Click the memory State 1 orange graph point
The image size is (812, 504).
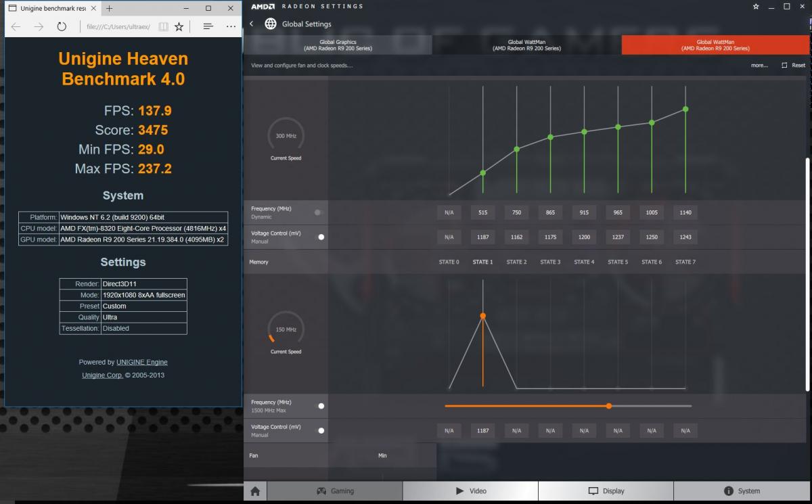(x=482, y=316)
